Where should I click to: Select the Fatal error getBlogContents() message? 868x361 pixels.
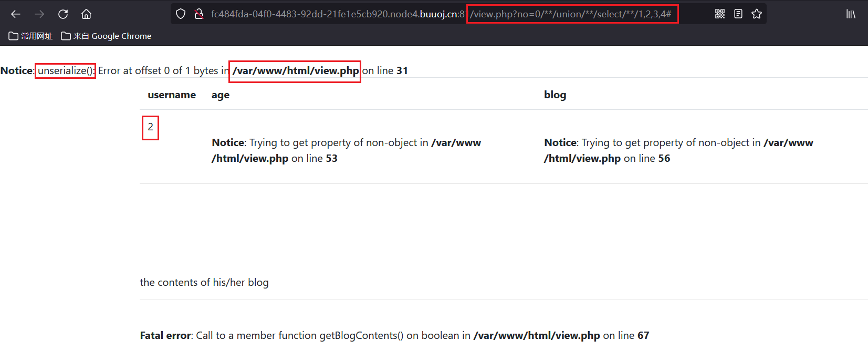pos(394,335)
